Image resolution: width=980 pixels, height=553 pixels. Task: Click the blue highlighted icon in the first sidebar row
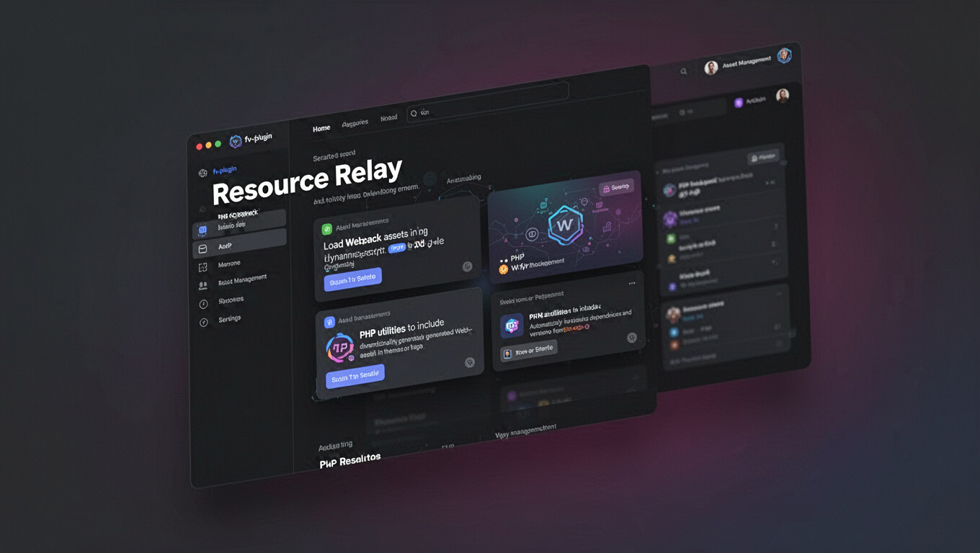pyautogui.click(x=203, y=230)
